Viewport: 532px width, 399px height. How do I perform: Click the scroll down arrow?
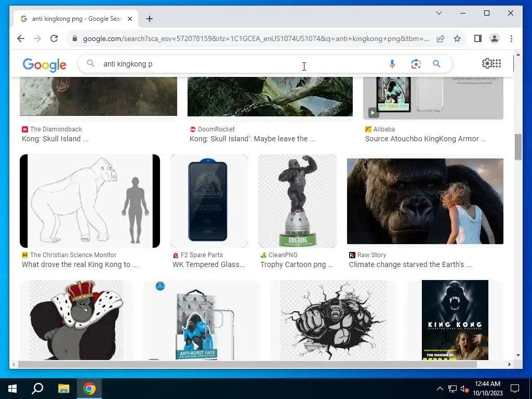518,355
